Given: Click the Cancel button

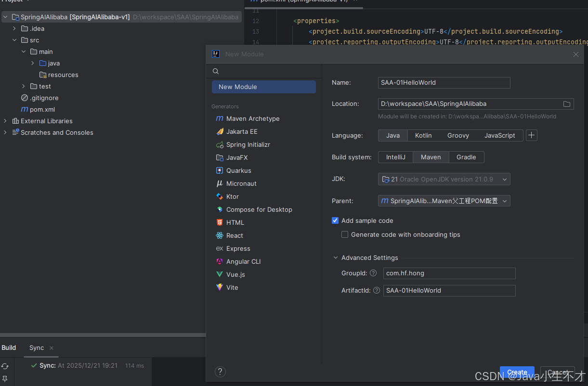Looking at the screenshot, I should click(558, 372).
